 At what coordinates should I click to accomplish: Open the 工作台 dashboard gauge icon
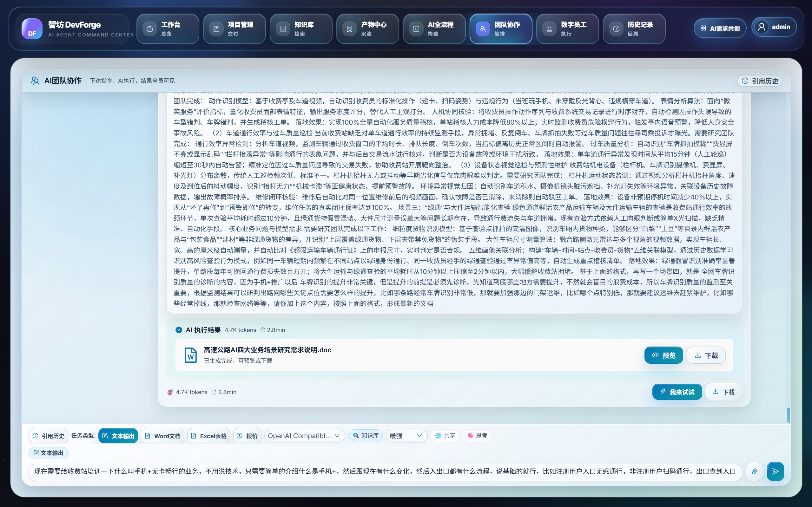(150, 29)
